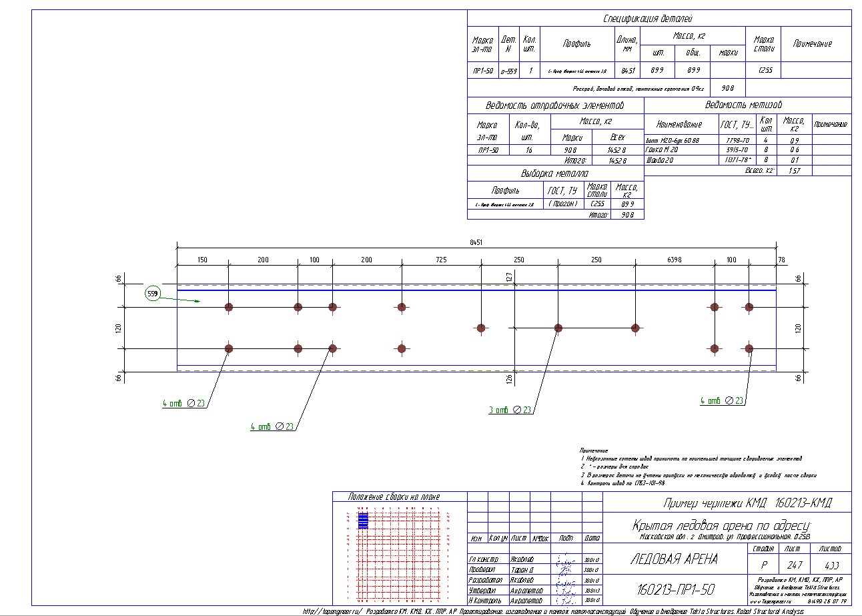Image resolution: width=862 pixels, height=616 pixels.
Task: Click the blue highlighted assembly in key plan
Action: click(364, 520)
